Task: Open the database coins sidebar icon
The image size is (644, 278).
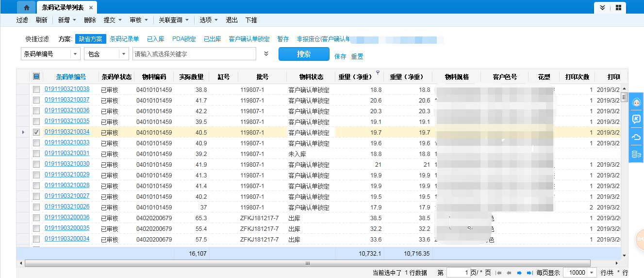Action: (x=636, y=154)
